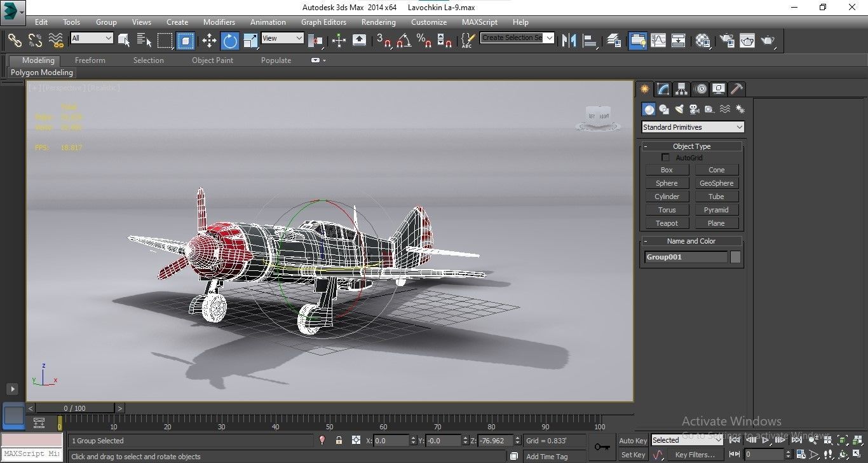Expand the left Viewport Layout tab arrow
The height and width of the screenshot is (463, 868).
[x=12, y=389]
